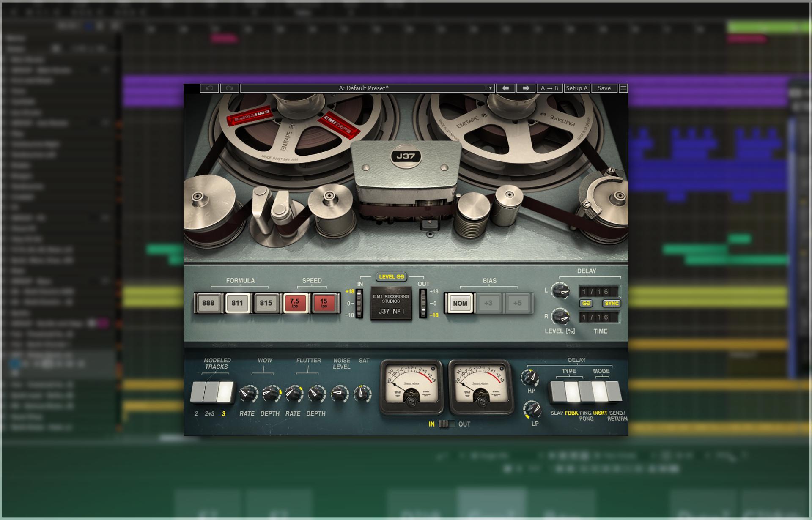Select tape formula 888
The width and height of the screenshot is (812, 520).
click(x=208, y=303)
